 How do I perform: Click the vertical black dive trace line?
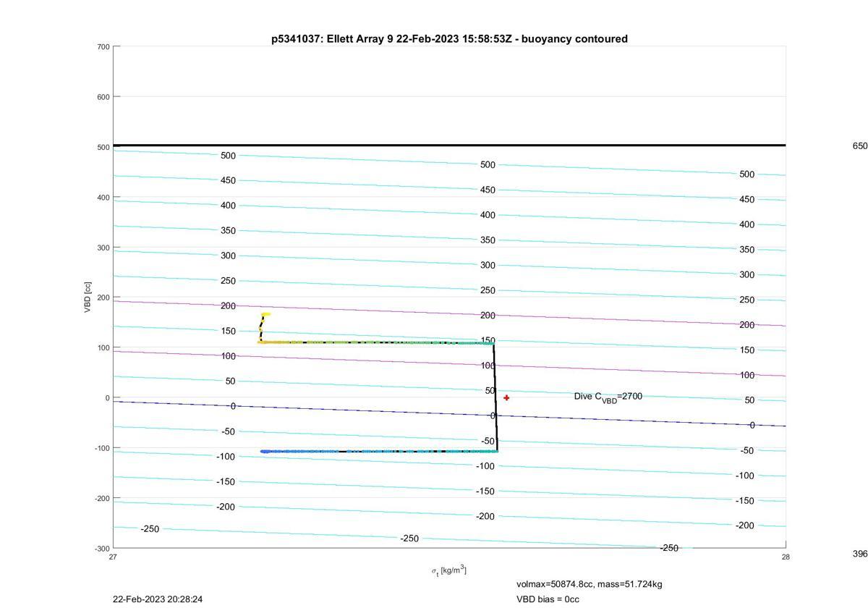click(x=495, y=397)
